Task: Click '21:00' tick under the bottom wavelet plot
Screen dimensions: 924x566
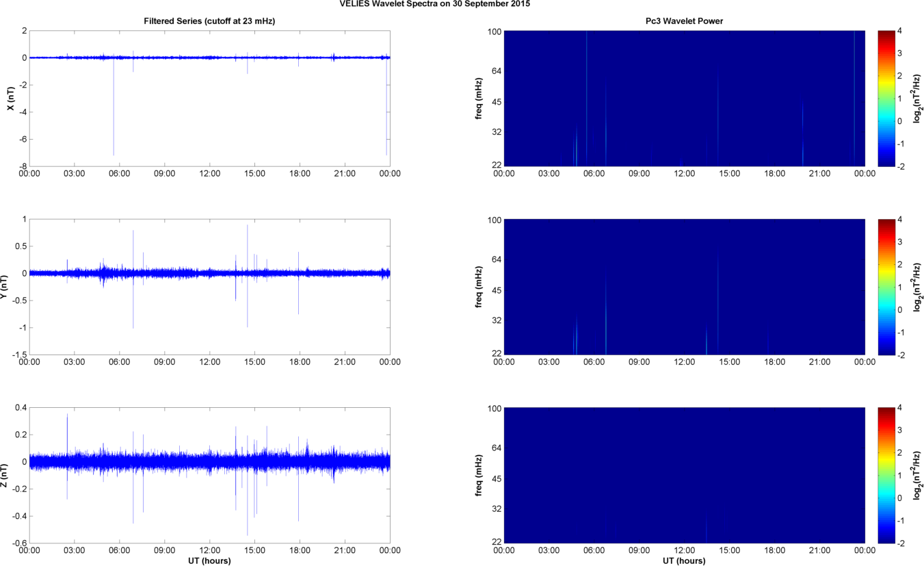Action: tap(820, 550)
